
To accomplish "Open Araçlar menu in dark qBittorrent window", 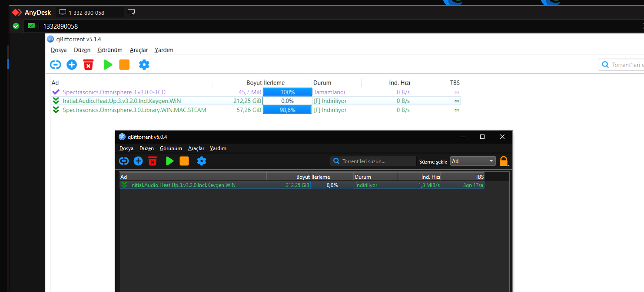I will coord(196,148).
